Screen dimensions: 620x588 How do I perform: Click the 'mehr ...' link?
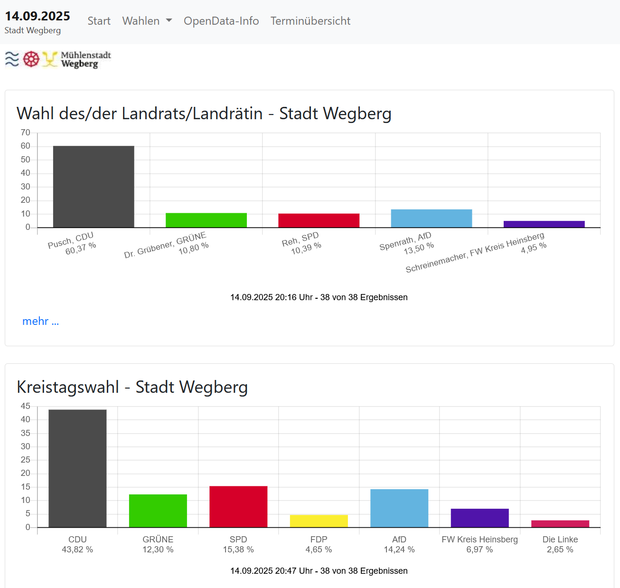[41, 321]
